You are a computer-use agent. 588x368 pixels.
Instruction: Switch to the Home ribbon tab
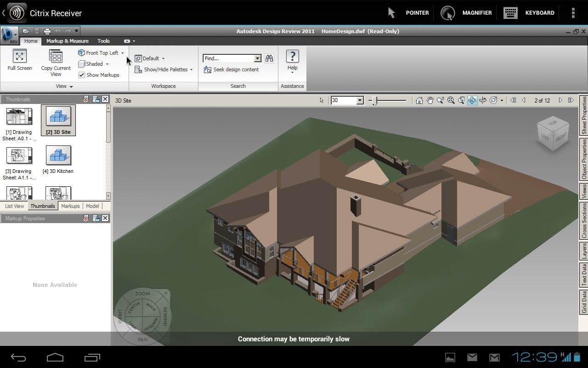31,41
